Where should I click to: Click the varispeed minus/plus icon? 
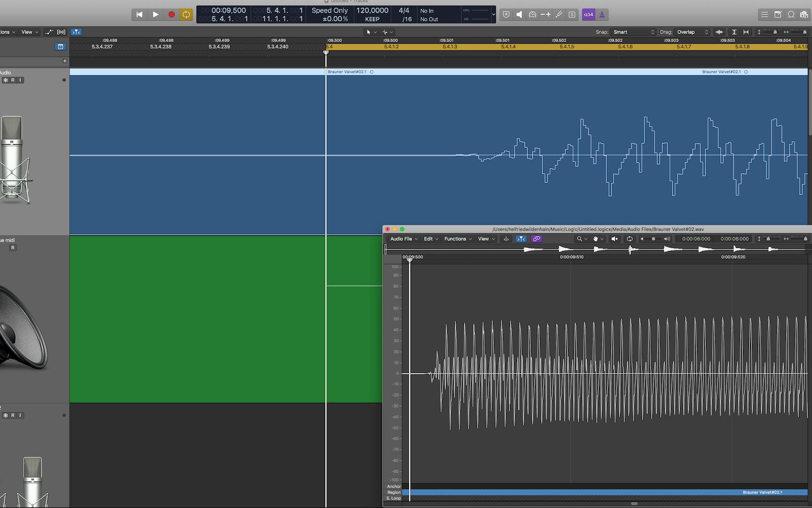546,15
